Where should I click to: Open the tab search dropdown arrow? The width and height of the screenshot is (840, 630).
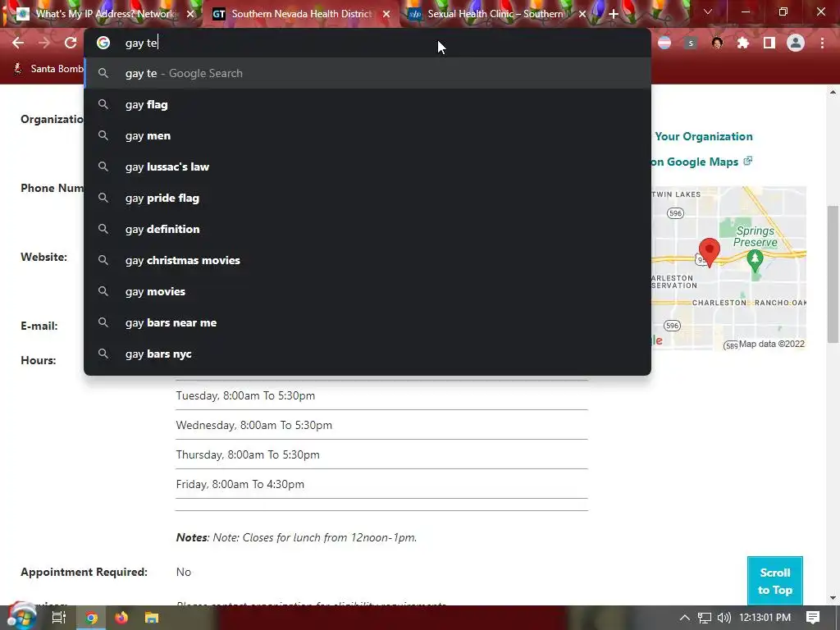708,11
